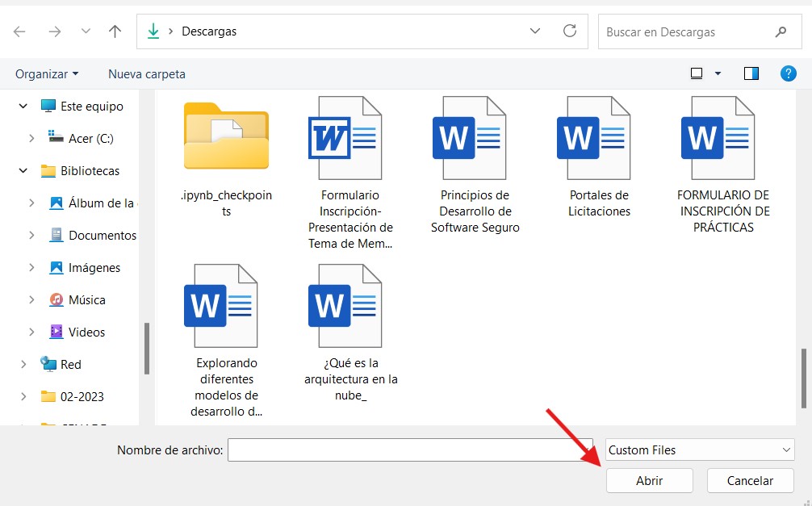Click the file name ".ipynb_checkpoints"

pos(226,203)
